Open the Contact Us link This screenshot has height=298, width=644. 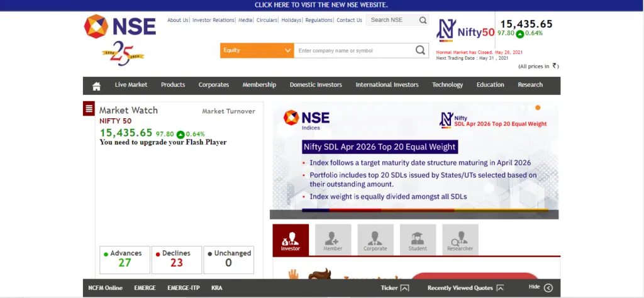pyautogui.click(x=349, y=20)
